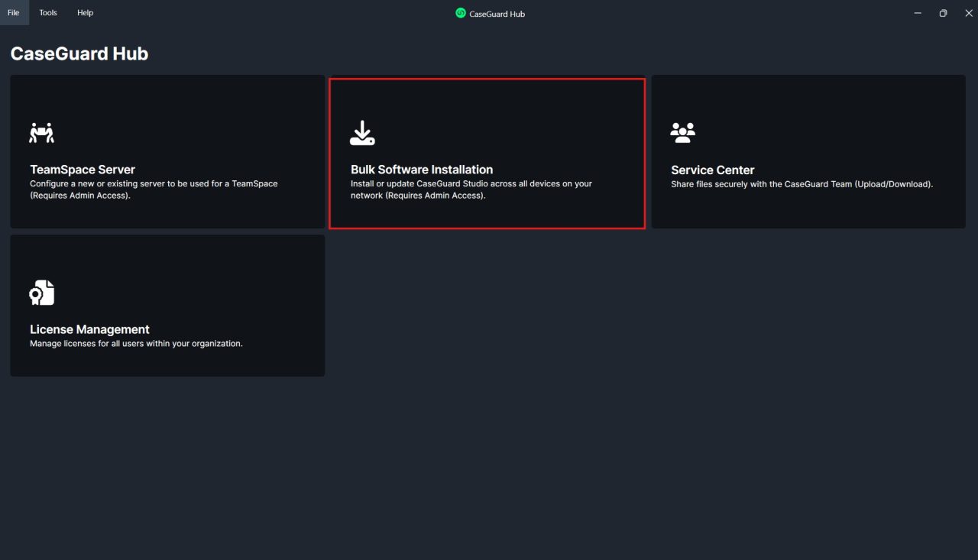Open the Help menu
Viewport: 978px width, 560px height.
click(x=86, y=12)
